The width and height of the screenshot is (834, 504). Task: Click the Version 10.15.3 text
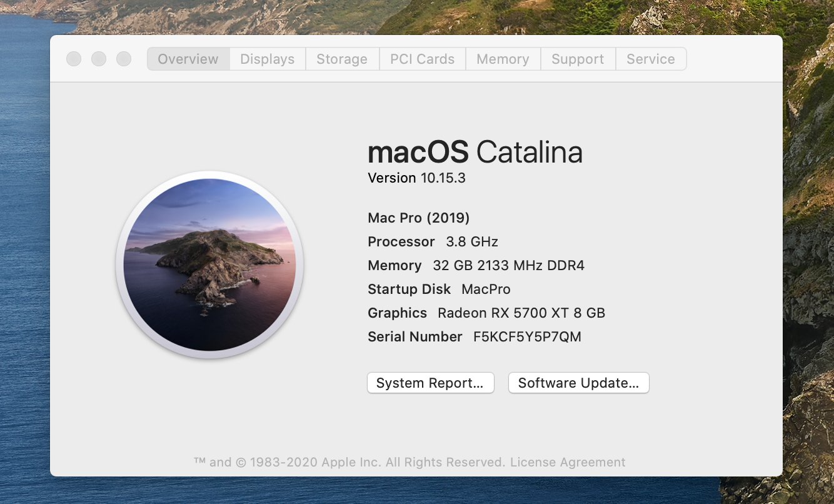coord(417,178)
